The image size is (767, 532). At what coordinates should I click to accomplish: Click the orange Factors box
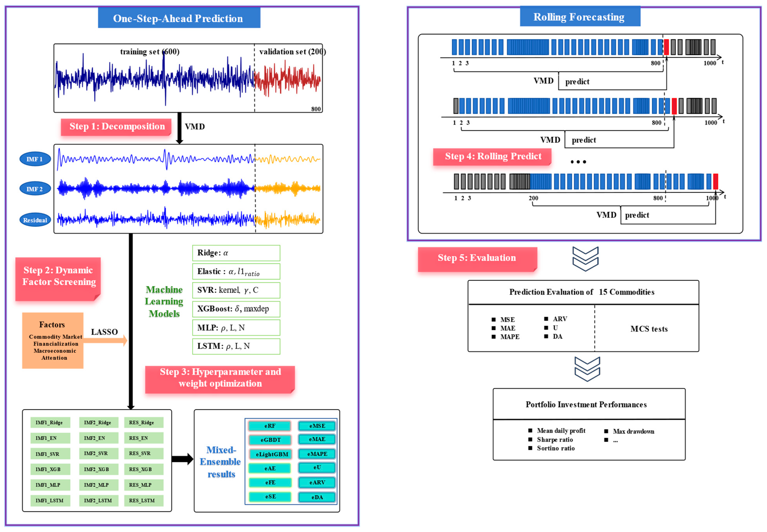tap(52, 340)
